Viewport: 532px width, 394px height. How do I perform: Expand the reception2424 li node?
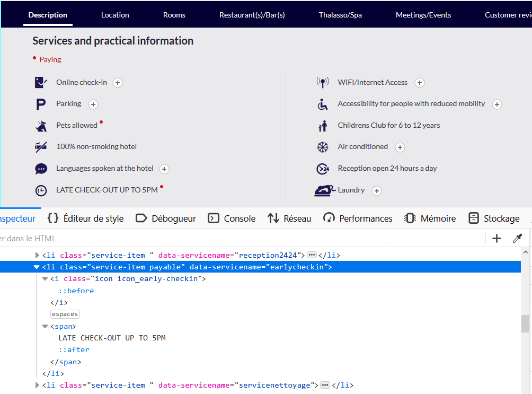(x=37, y=255)
